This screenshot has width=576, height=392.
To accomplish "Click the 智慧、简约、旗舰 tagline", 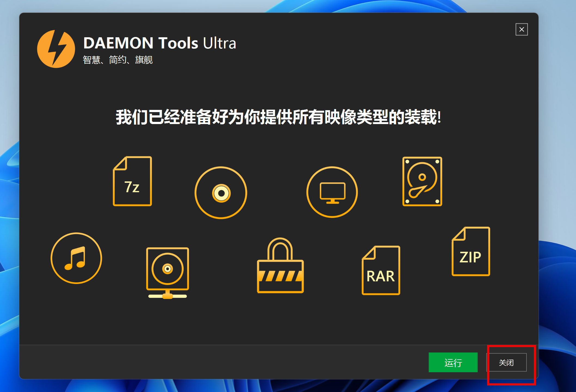I will pos(118,60).
